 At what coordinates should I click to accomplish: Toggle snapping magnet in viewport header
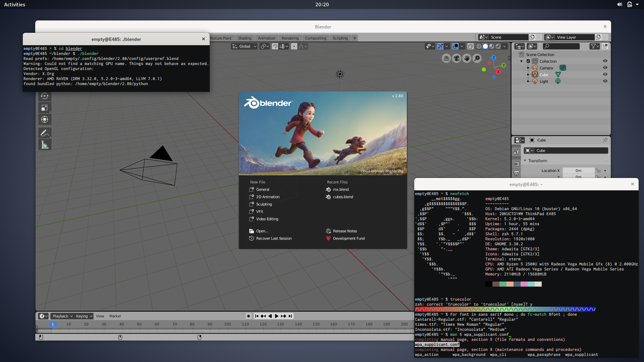point(275,46)
